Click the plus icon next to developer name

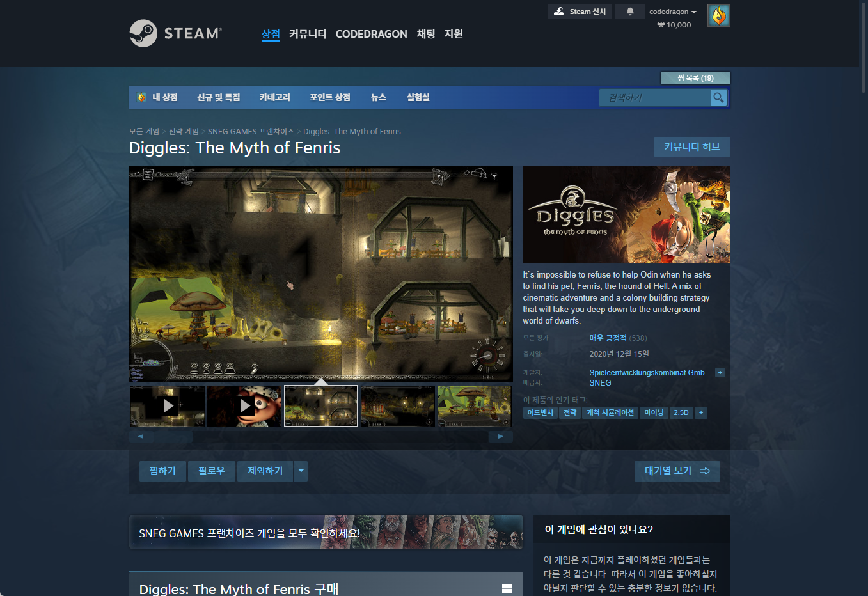(720, 372)
